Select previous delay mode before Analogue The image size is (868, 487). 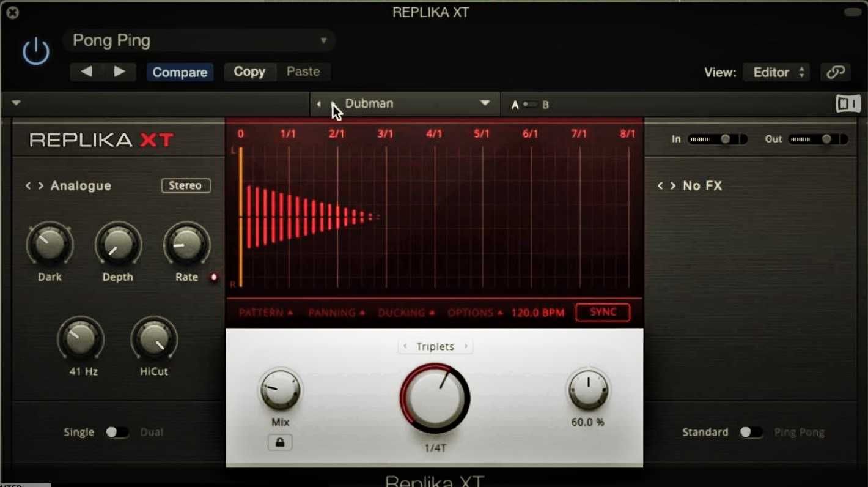click(28, 186)
